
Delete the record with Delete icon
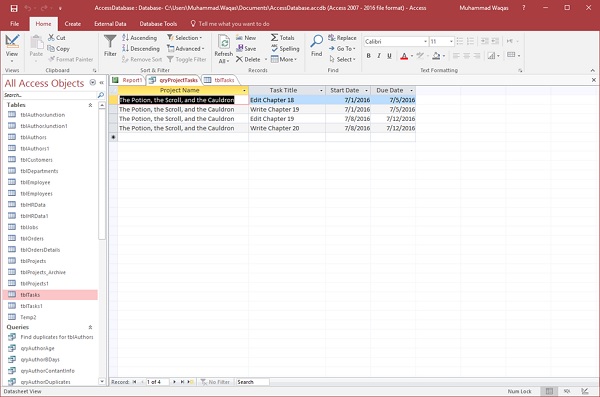[240, 59]
